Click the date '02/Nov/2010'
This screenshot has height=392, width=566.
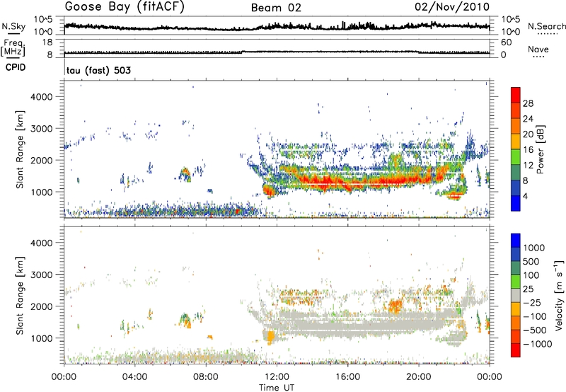452,7
